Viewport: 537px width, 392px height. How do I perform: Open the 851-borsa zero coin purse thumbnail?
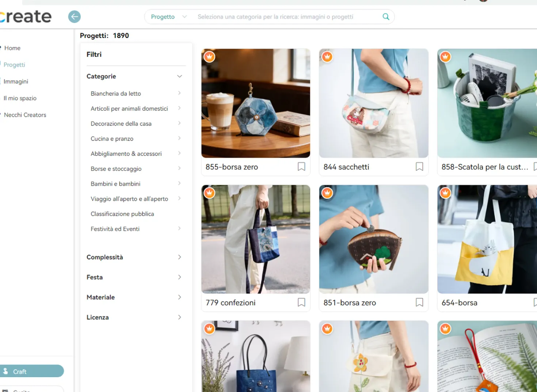374,239
